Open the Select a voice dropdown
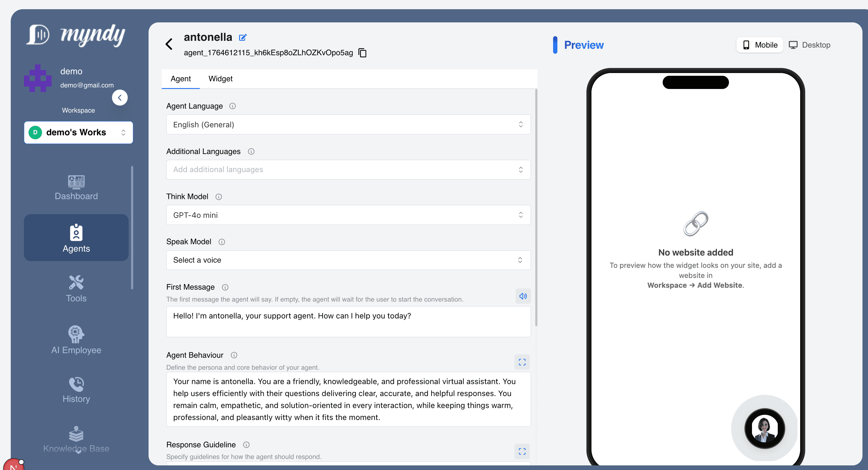The image size is (868, 470). [348, 260]
